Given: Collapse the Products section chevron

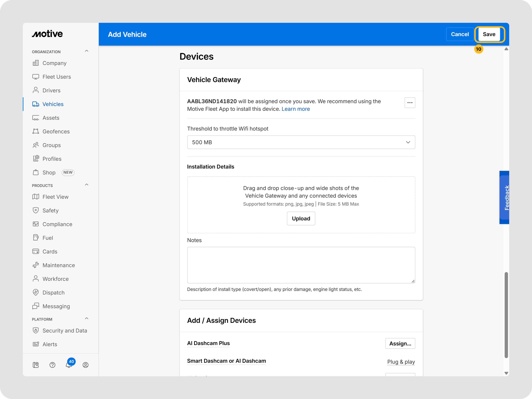Looking at the screenshot, I should (x=87, y=185).
